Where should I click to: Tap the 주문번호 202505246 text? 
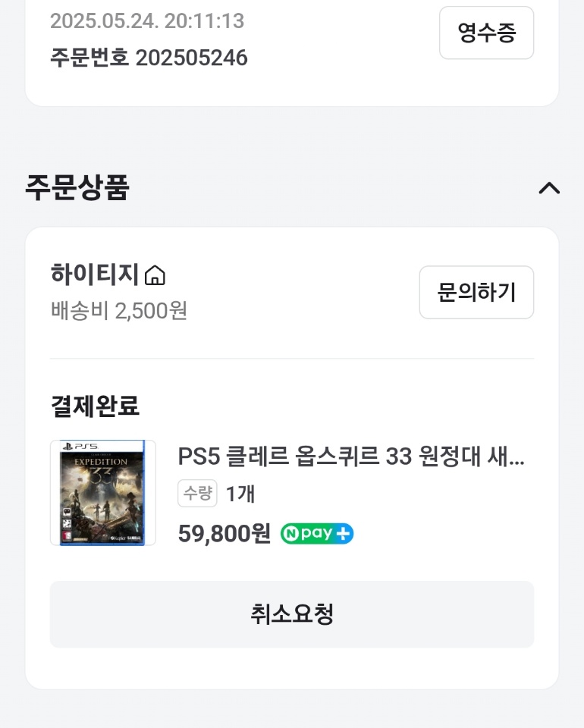click(149, 58)
